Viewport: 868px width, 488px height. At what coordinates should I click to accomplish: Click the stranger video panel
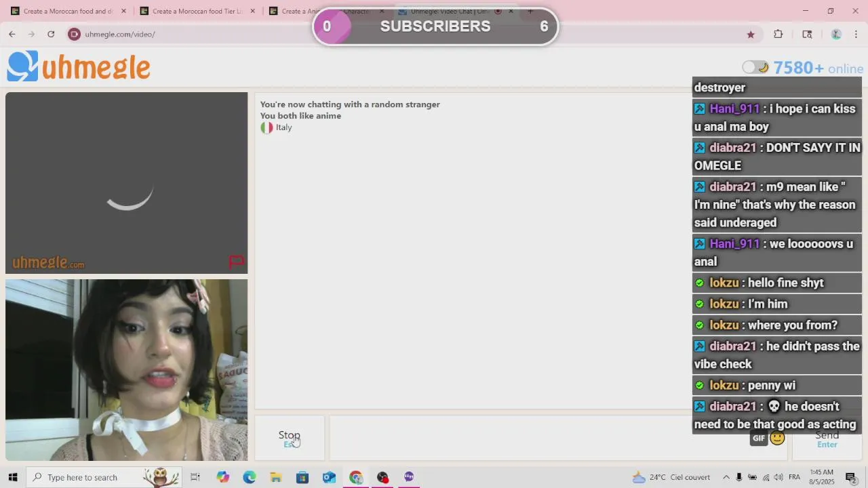(x=127, y=183)
